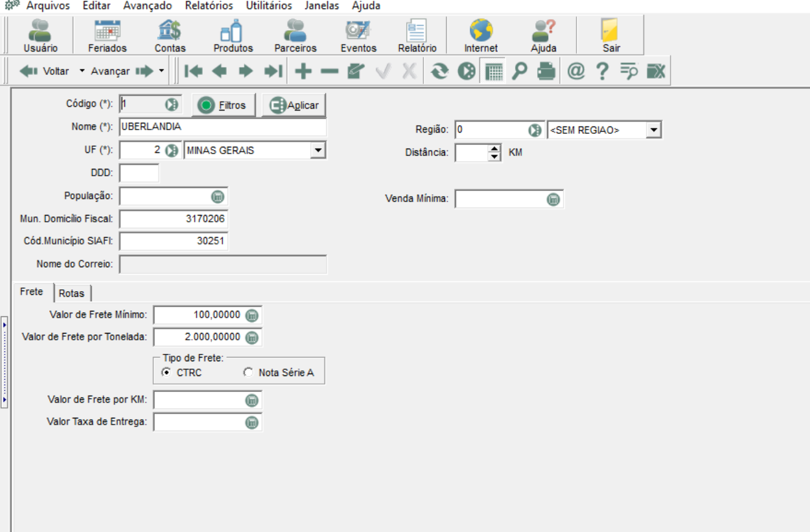This screenshot has width=810, height=532.
Task: Jump to the last record
Action: tap(273, 71)
